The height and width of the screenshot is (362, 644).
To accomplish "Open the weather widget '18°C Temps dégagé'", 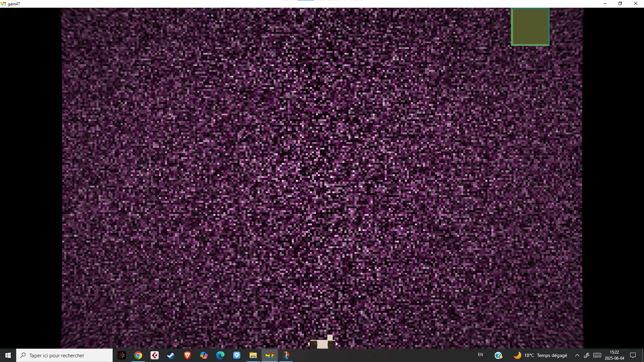I will [x=541, y=355].
